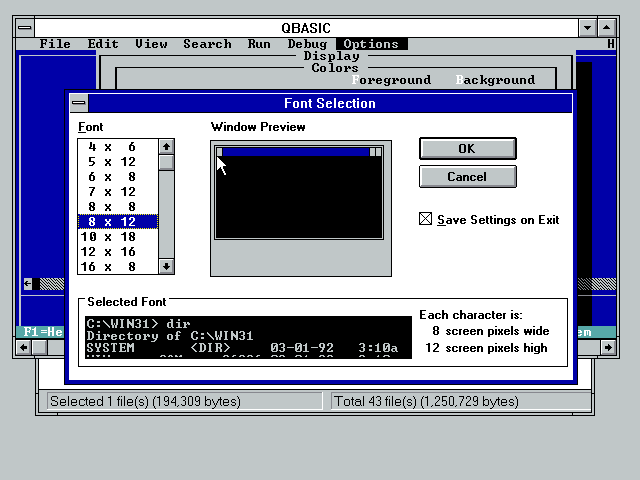Open the Search menu in QBASIC
Screen dimensions: 640x480
(x=207, y=44)
